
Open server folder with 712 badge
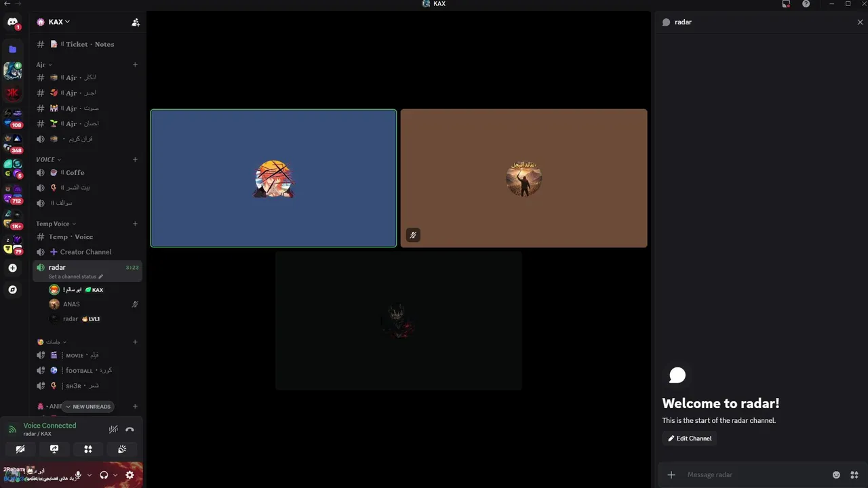[x=12, y=195]
